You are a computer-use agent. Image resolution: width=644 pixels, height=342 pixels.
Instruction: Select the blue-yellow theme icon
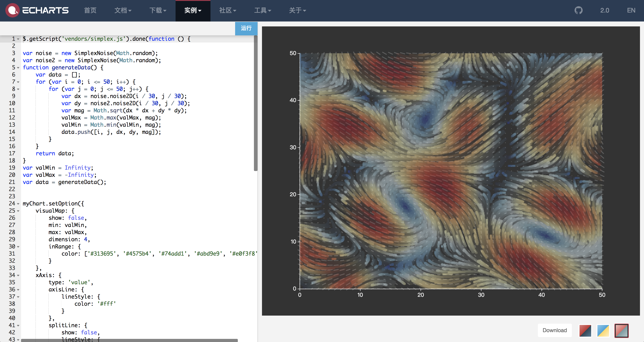pos(603,331)
